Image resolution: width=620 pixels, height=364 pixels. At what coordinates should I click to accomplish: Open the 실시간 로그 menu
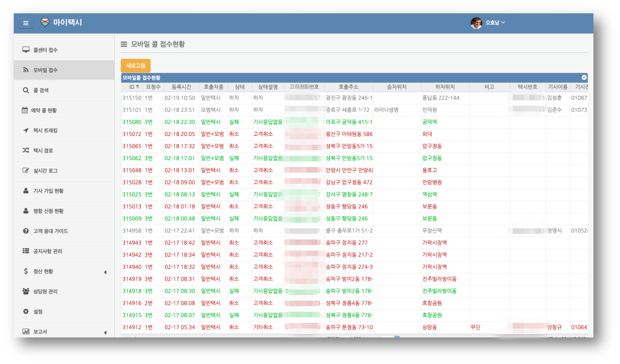click(x=64, y=171)
